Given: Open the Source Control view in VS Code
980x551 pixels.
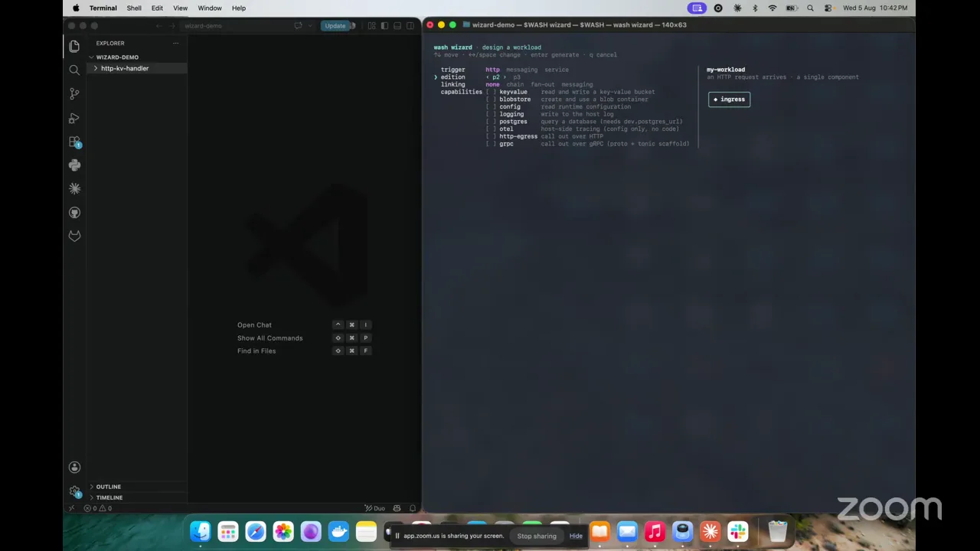Looking at the screenshot, I should click(74, 93).
